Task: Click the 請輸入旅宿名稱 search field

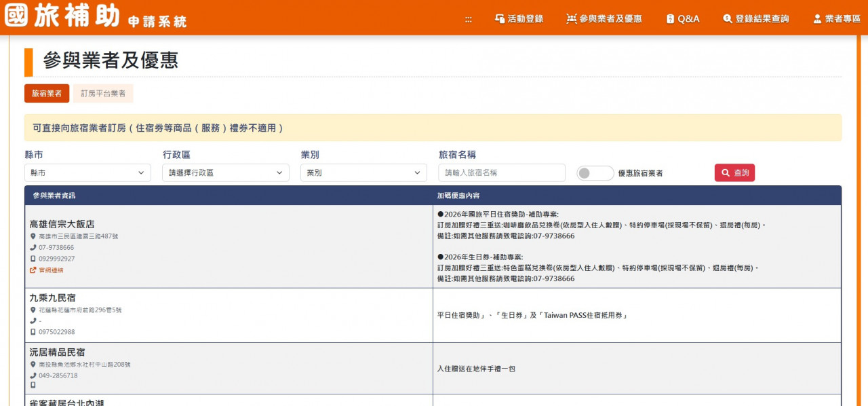Action: 502,173
